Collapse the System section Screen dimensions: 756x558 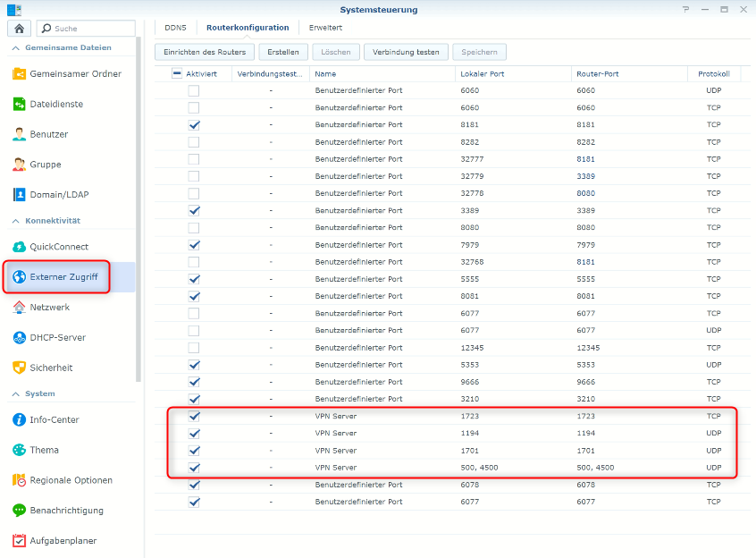[15, 394]
